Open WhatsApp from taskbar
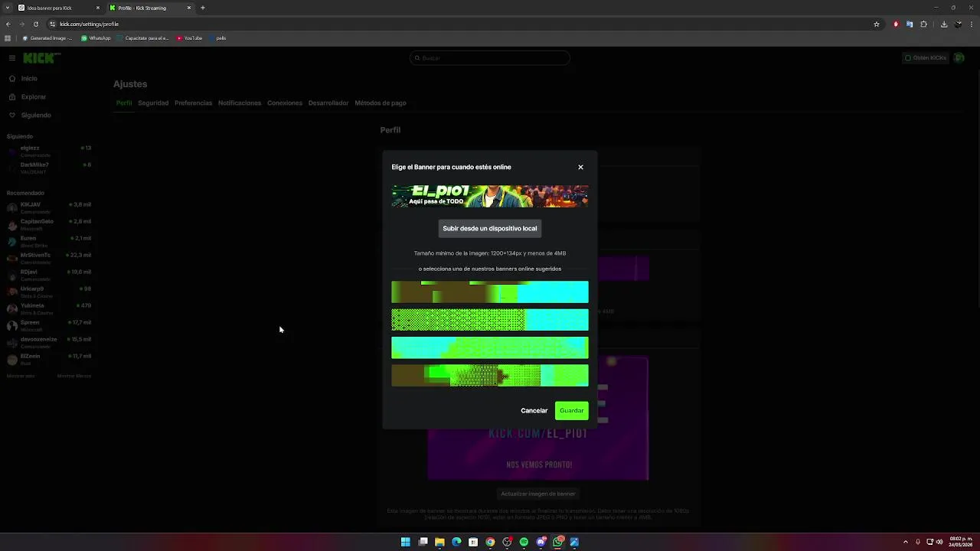 point(558,542)
